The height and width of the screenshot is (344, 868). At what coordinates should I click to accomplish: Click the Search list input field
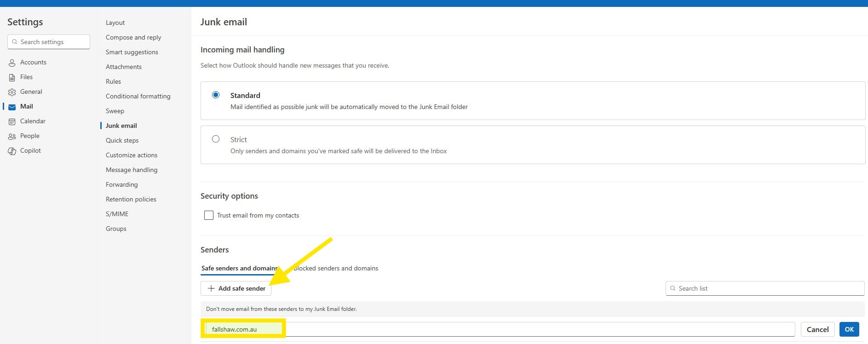[x=765, y=288]
